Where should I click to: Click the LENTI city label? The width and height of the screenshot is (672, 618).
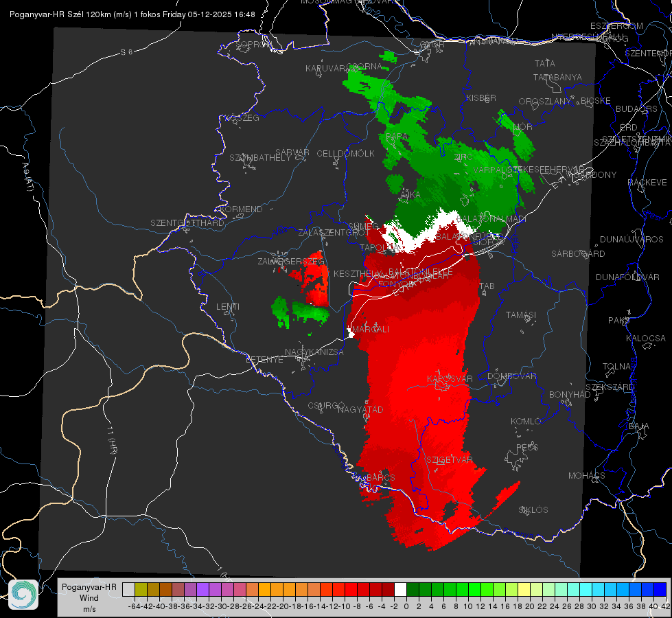click(x=228, y=307)
